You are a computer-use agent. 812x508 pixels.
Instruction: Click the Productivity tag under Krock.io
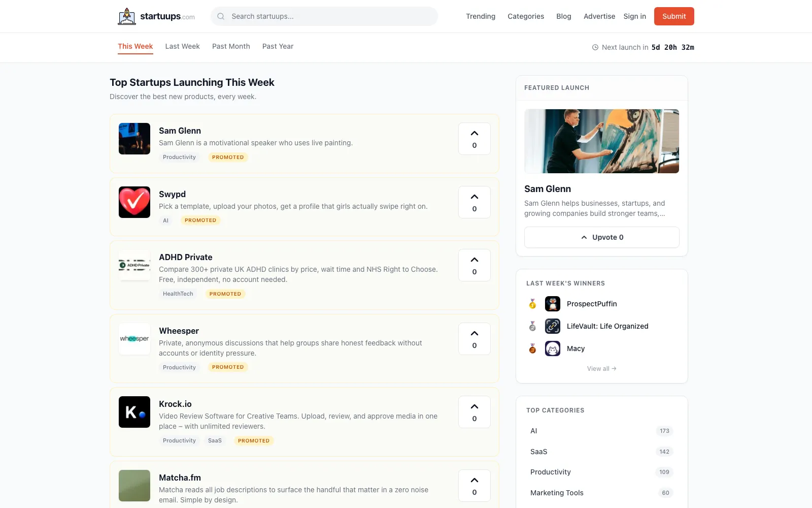pyautogui.click(x=179, y=440)
